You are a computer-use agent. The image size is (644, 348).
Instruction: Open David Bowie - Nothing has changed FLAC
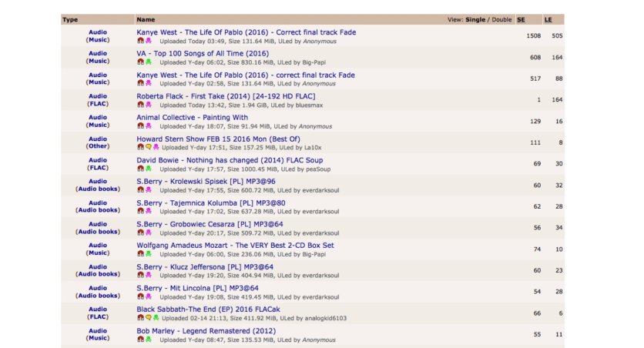coord(230,160)
